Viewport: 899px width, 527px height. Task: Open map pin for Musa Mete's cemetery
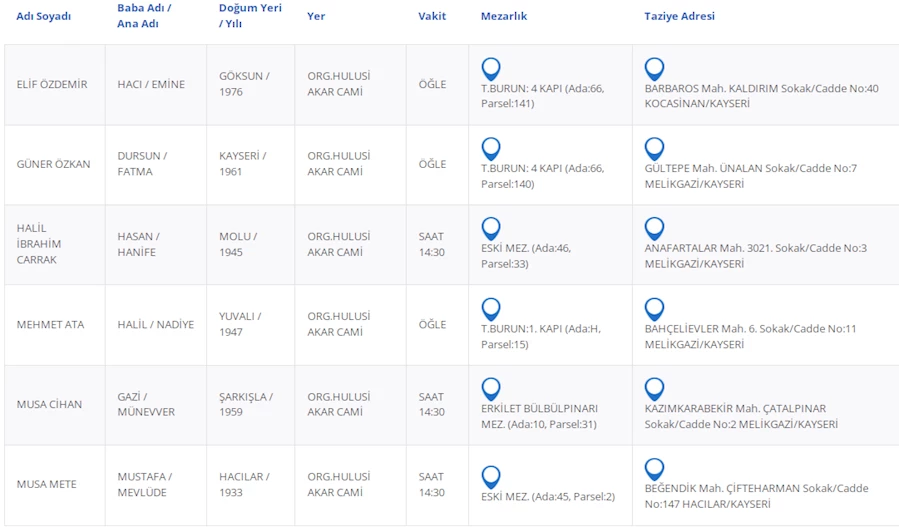[490, 477]
